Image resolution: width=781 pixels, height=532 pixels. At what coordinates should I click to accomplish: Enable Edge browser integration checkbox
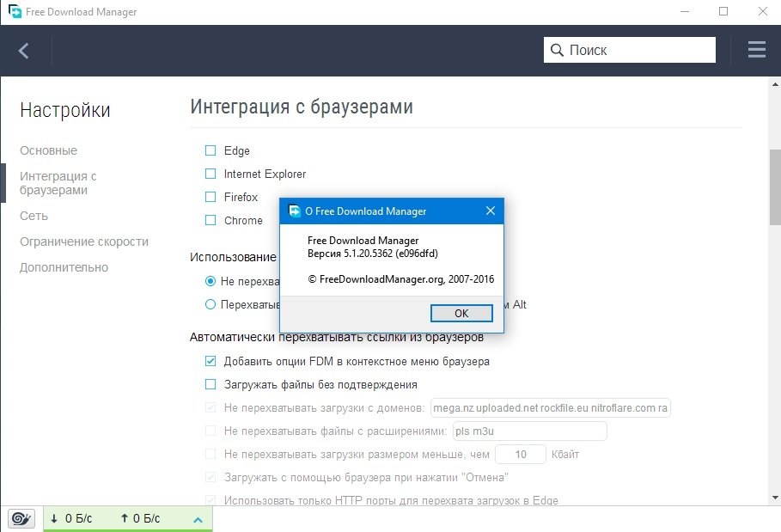coord(211,150)
